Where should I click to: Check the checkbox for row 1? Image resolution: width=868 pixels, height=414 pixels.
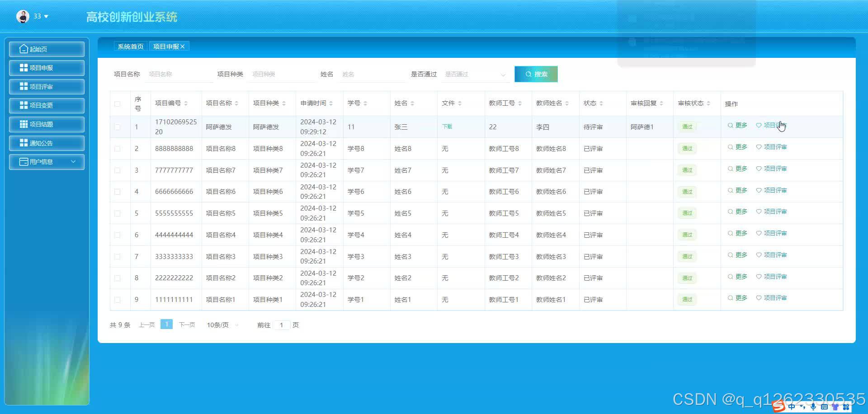(x=118, y=127)
